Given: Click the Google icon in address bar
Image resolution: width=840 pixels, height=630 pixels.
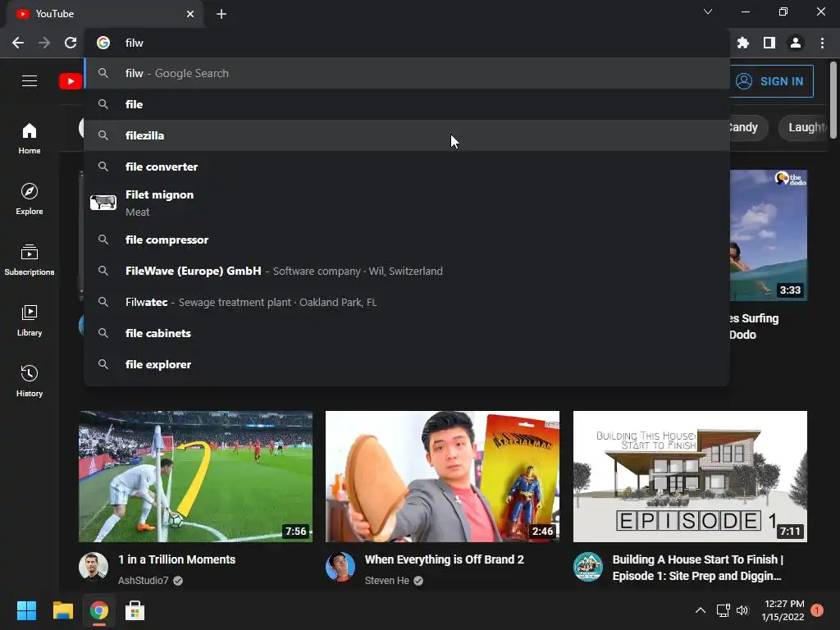Looking at the screenshot, I should pyautogui.click(x=103, y=43).
